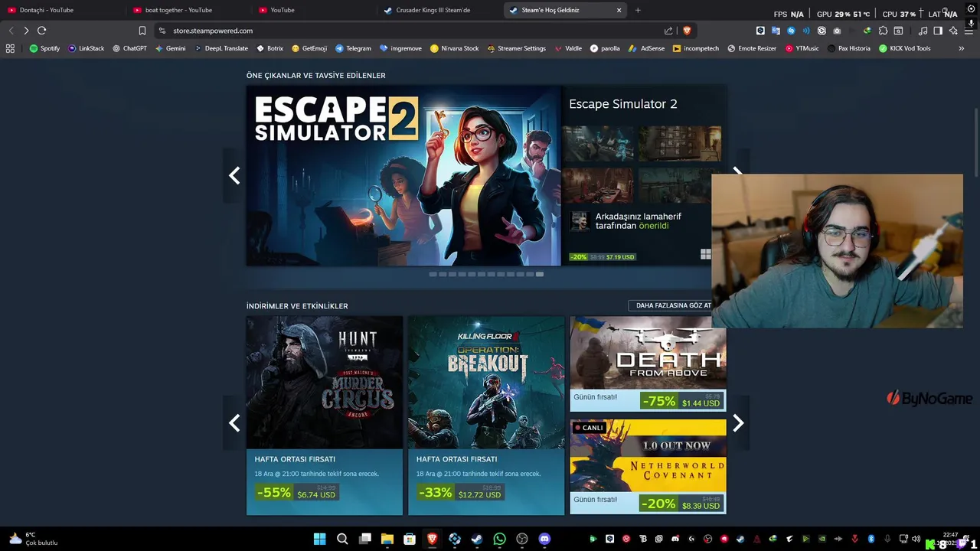
Task: Click the Escape Simulator 2 -20% price tag
Action: point(603,257)
